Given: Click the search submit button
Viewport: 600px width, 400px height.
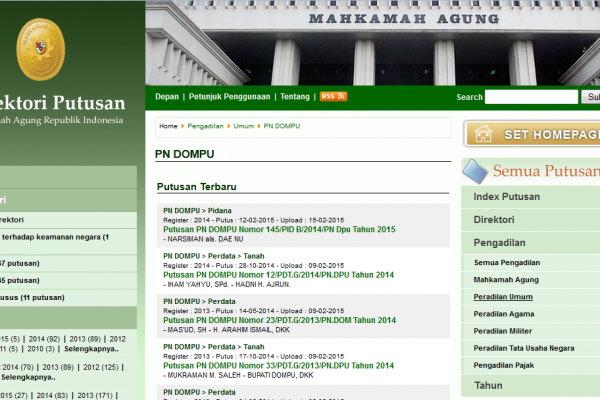Looking at the screenshot, I should 591,97.
